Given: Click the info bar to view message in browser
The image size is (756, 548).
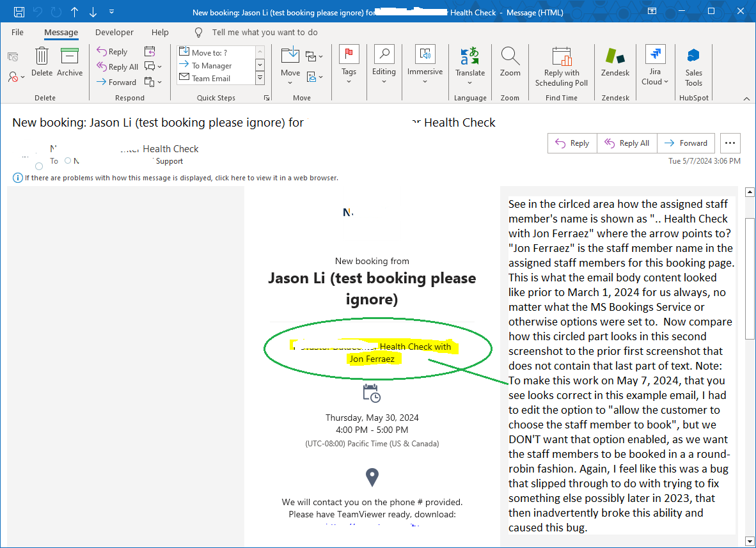Looking at the screenshot, I should click(x=181, y=178).
